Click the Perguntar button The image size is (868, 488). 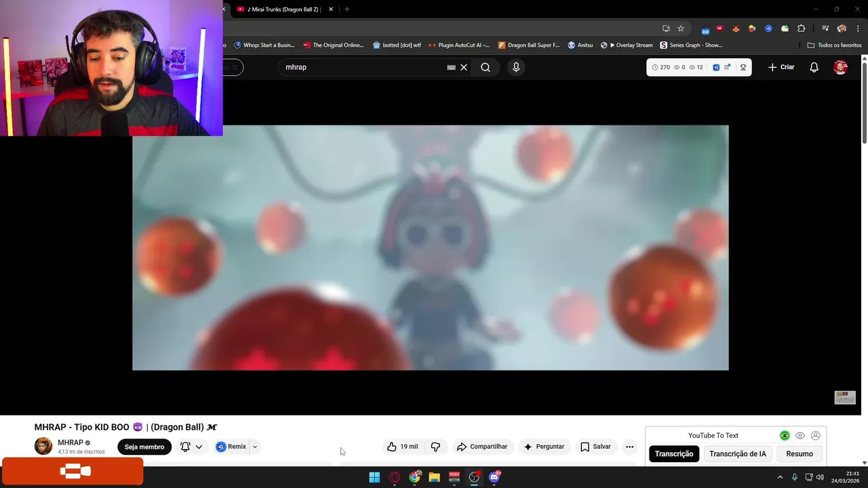pyautogui.click(x=544, y=447)
